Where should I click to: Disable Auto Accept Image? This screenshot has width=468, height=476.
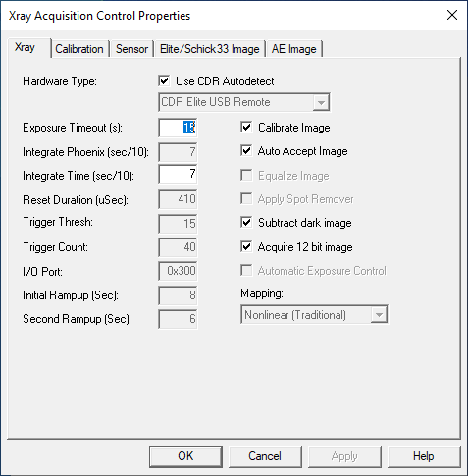click(246, 151)
